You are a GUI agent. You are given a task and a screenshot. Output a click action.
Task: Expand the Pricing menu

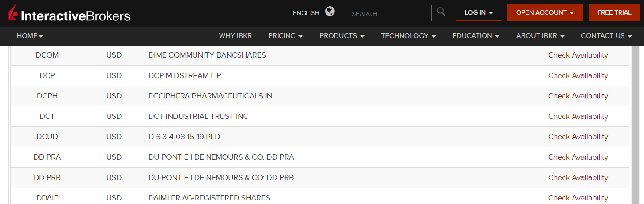(x=285, y=36)
